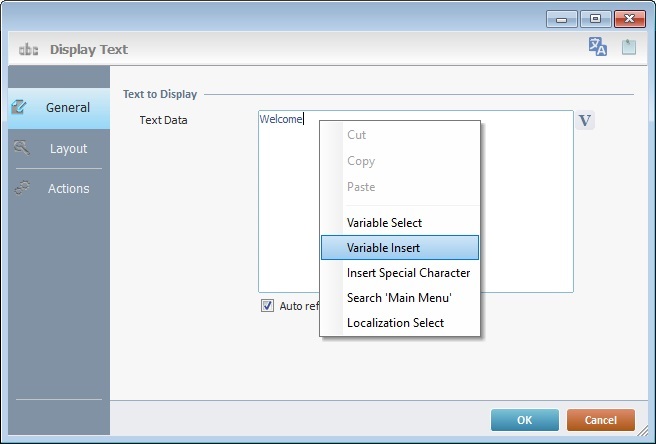Click the pencil icon beside General
The image size is (656, 444).
19,107
